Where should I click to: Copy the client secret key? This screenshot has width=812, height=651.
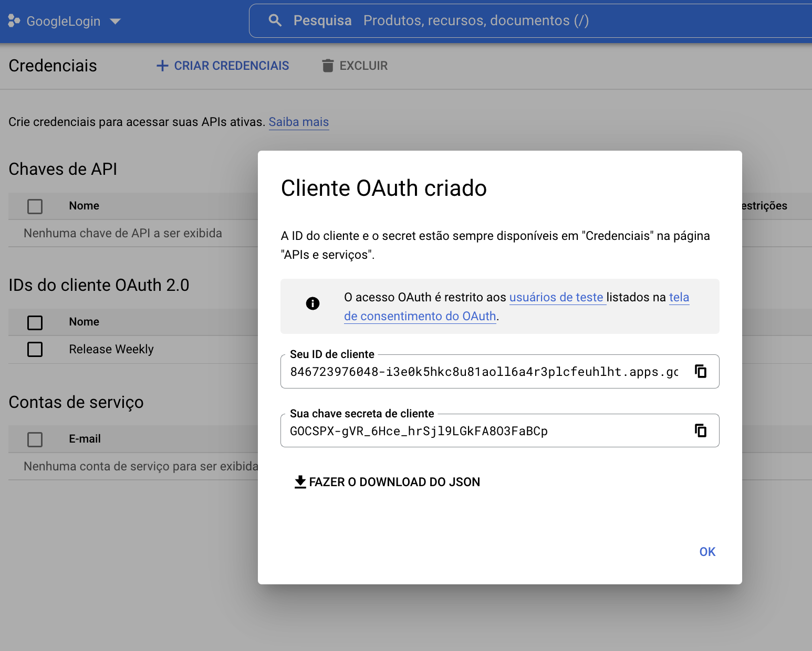[701, 430]
